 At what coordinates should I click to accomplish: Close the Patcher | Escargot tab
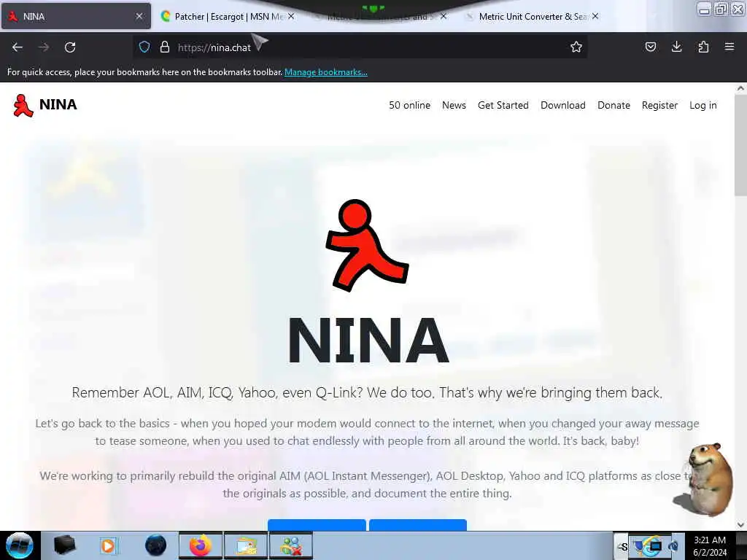[291, 16]
